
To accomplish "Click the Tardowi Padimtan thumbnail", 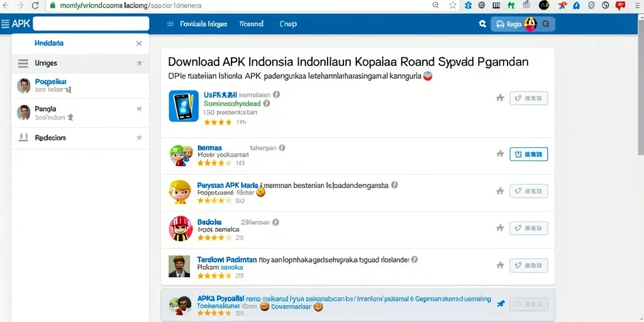I will [x=179, y=266].
